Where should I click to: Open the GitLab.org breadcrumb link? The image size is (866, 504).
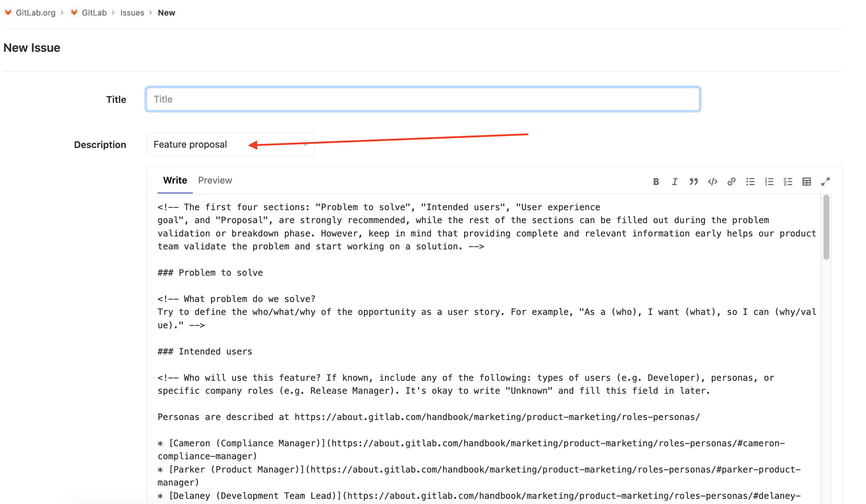click(36, 12)
